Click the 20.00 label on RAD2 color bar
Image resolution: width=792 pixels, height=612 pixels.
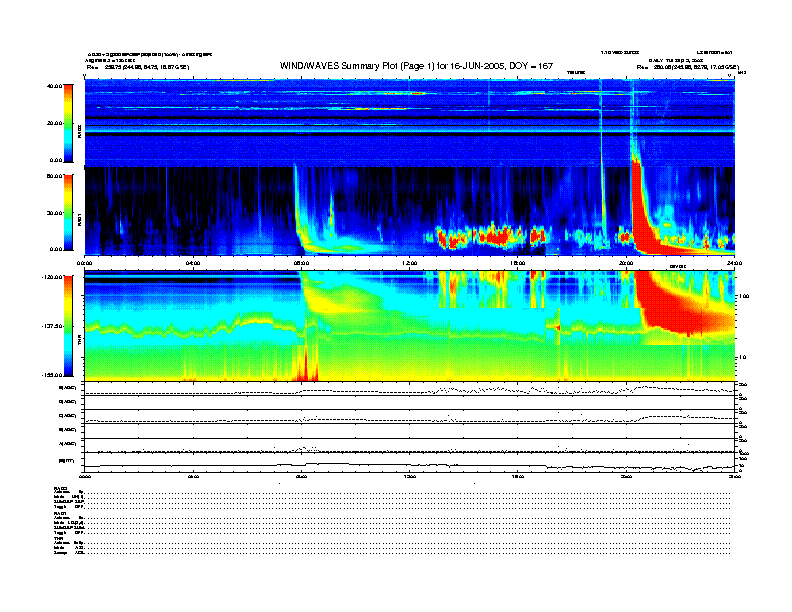point(55,123)
